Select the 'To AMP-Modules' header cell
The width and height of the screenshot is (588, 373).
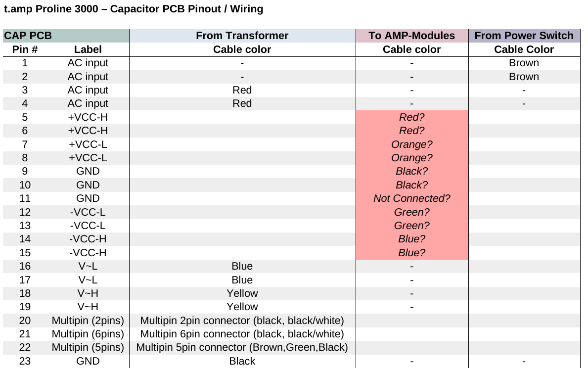(x=412, y=36)
